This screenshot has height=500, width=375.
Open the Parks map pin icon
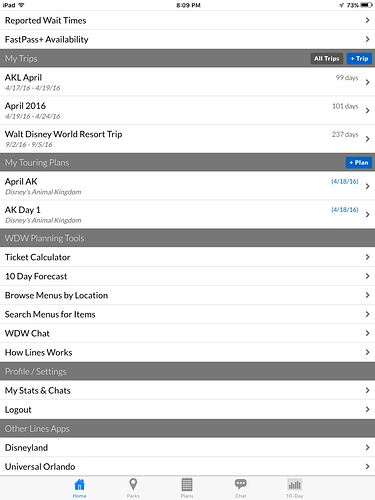point(133,484)
